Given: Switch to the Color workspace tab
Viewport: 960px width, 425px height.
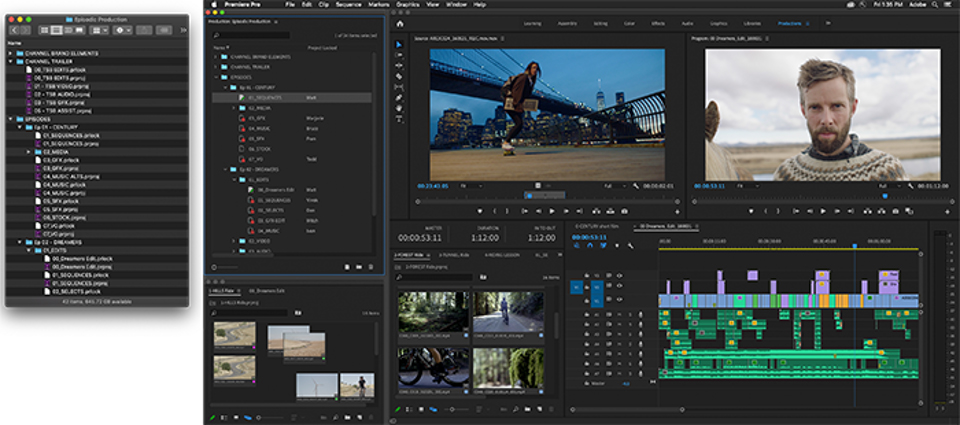Looking at the screenshot, I should tap(630, 23).
